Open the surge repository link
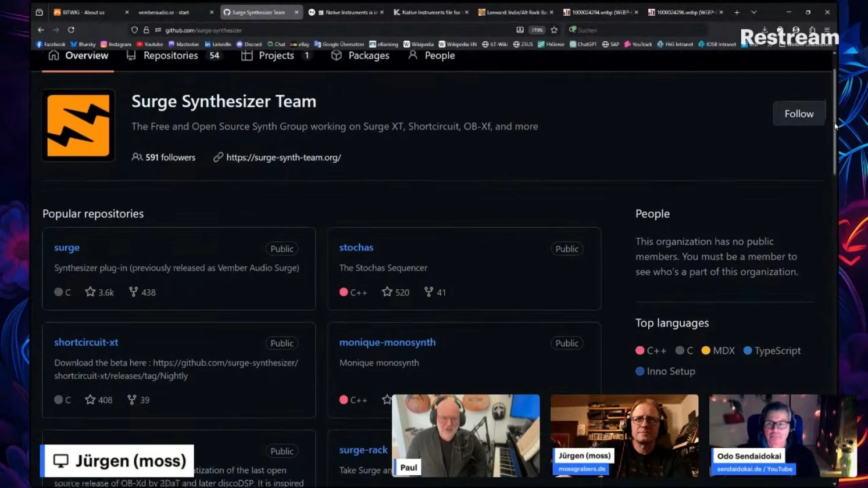 [x=67, y=247]
